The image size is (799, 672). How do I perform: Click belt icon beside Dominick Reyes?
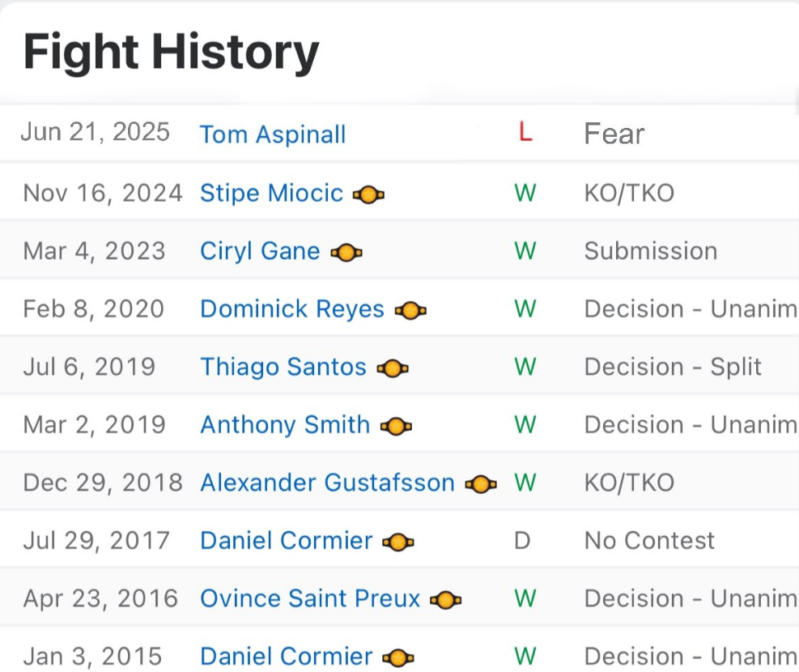point(410,311)
